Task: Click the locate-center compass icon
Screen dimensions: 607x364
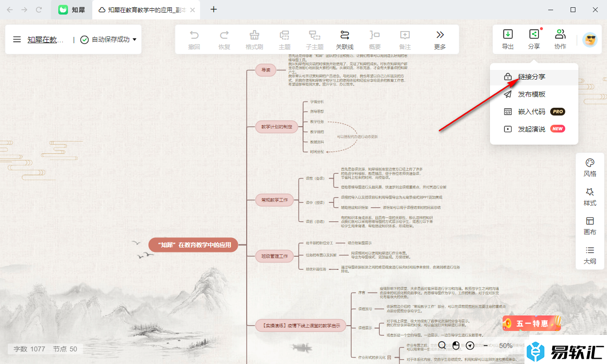Action: pyautogui.click(x=470, y=346)
